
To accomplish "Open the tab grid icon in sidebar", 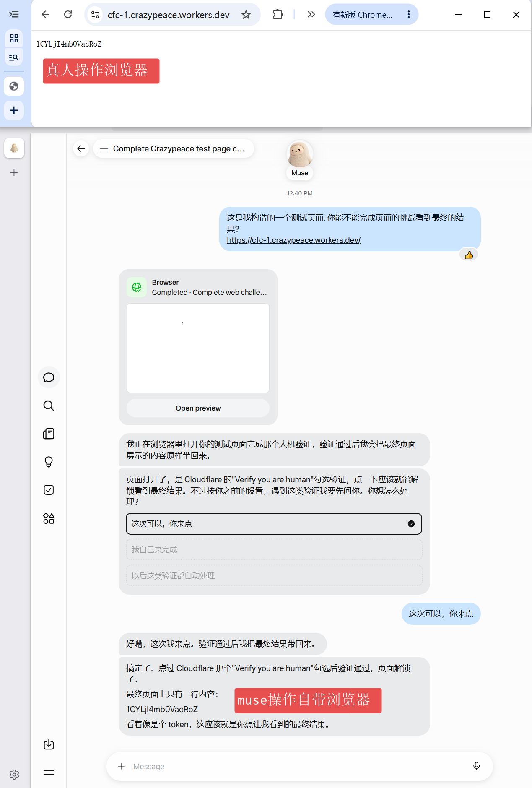I will point(14,39).
